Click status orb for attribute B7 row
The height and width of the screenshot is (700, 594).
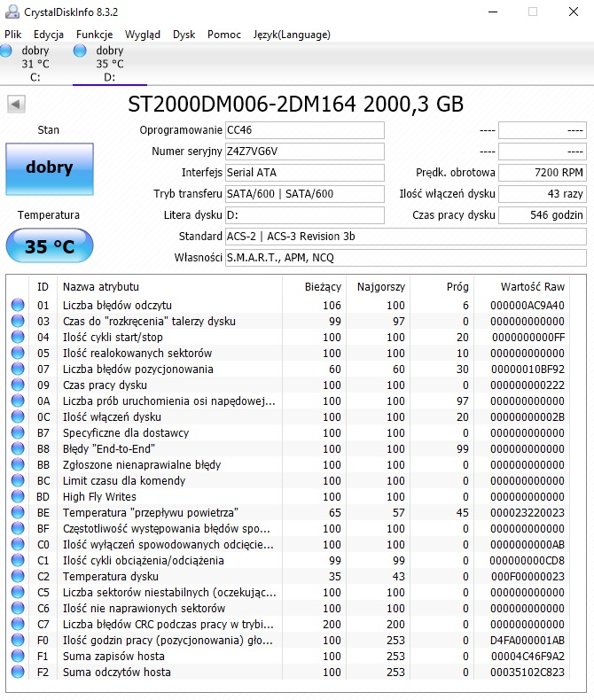(x=18, y=432)
